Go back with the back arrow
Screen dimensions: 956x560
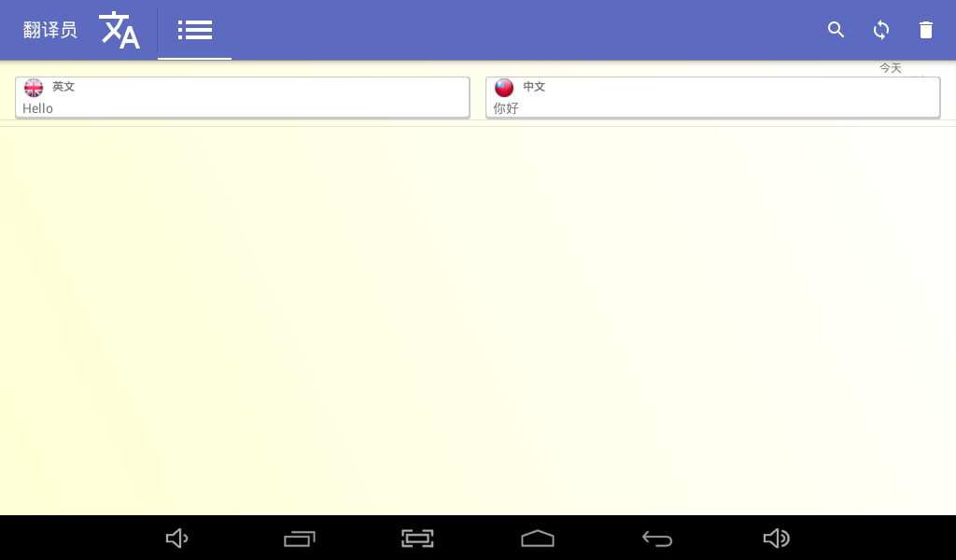(x=657, y=539)
